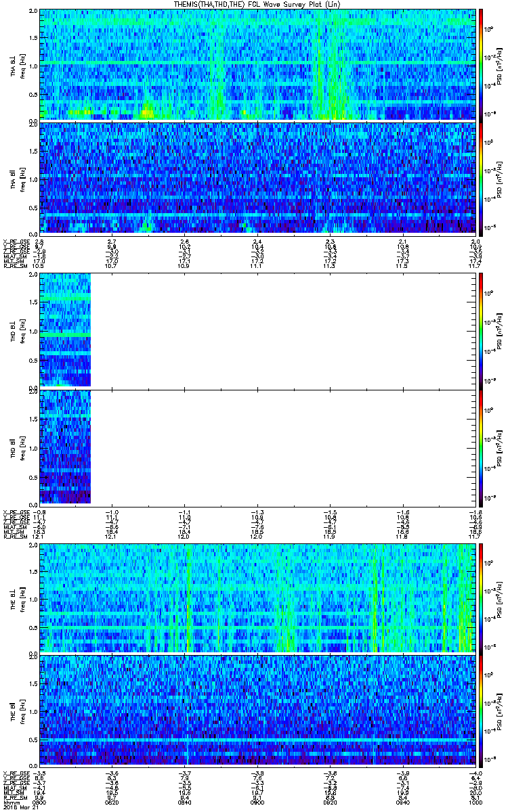The width and height of the screenshot is (508, 812).
Task: Select the colorbar of the second THA panel
Action: [x=482, y=177]
